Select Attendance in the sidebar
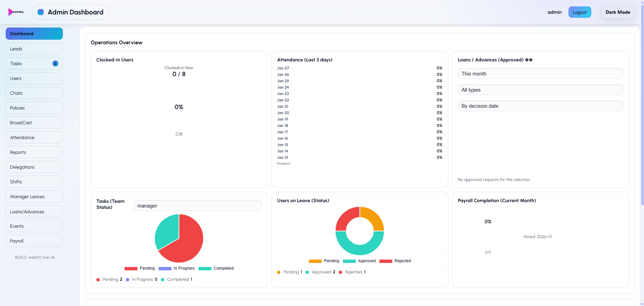 pyautogui.click(x=34, y=137)
